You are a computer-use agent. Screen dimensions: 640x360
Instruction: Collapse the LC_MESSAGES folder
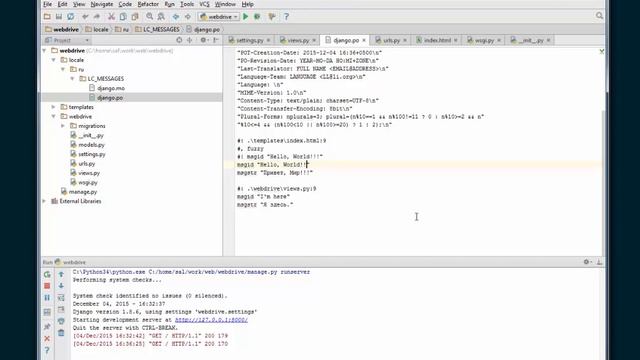coord(73,79)
